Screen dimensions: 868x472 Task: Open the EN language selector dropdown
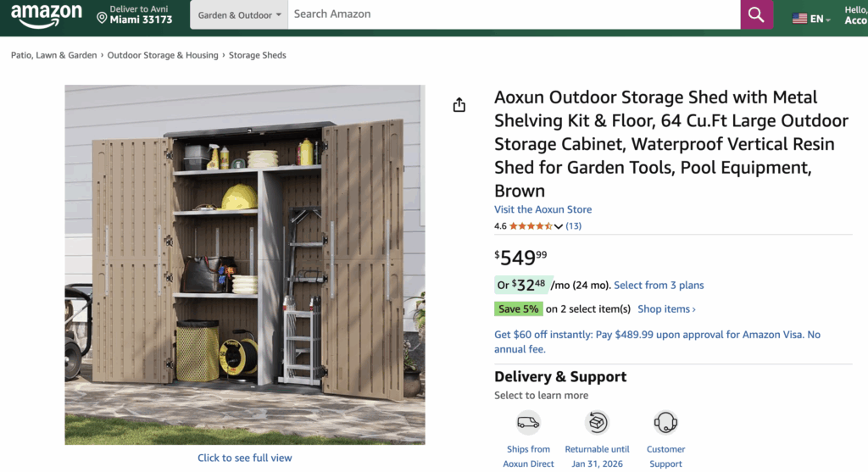pyautogui.click(x=821, y=18)
